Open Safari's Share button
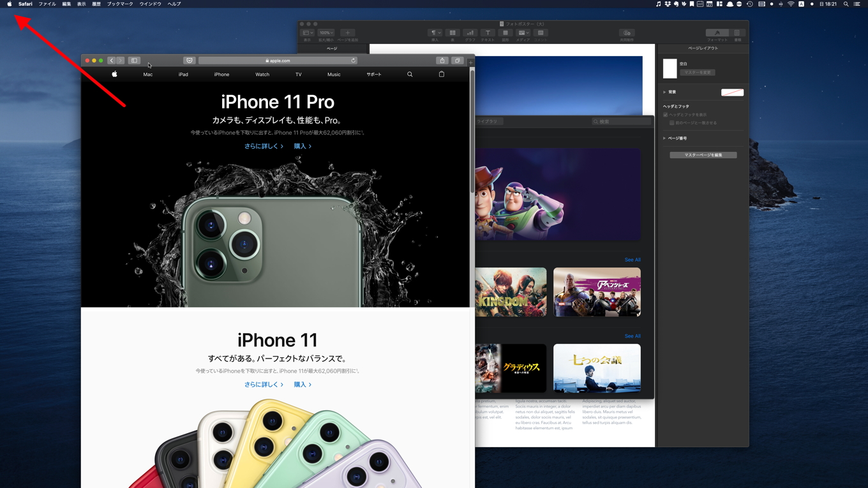 coord(442,61)
